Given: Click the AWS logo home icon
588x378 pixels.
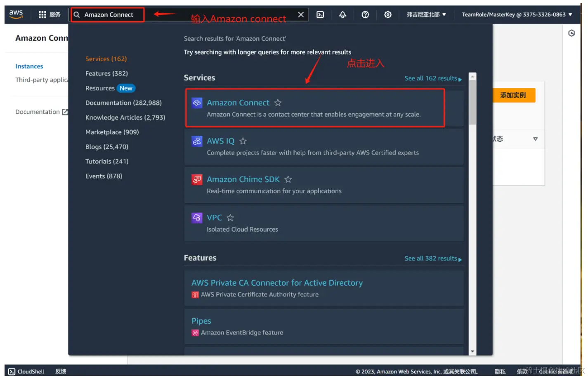Looking at the screenshot, I should tap(16, 14).
